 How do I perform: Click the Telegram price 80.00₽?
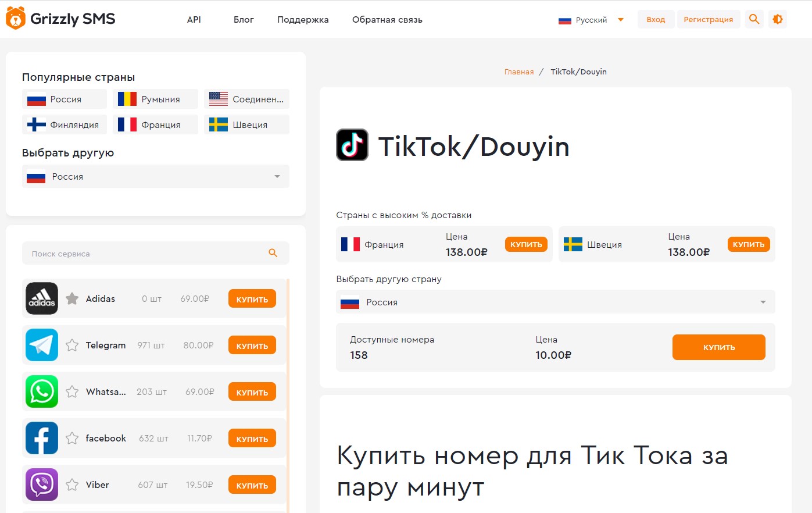(198, 345)
